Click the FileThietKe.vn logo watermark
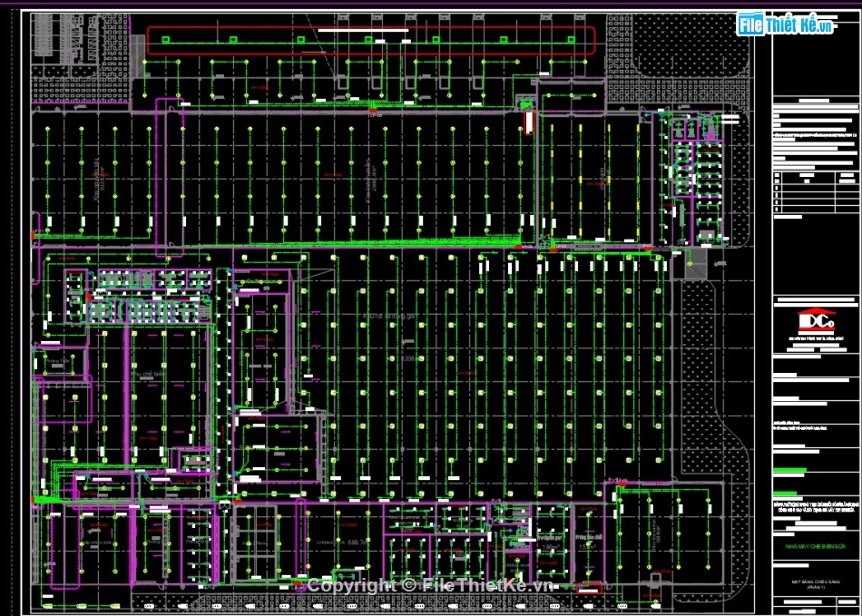 [x=786, y=24]
